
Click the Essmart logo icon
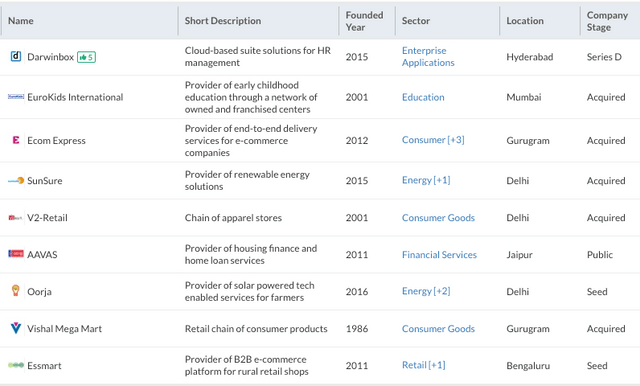(16, 365)
